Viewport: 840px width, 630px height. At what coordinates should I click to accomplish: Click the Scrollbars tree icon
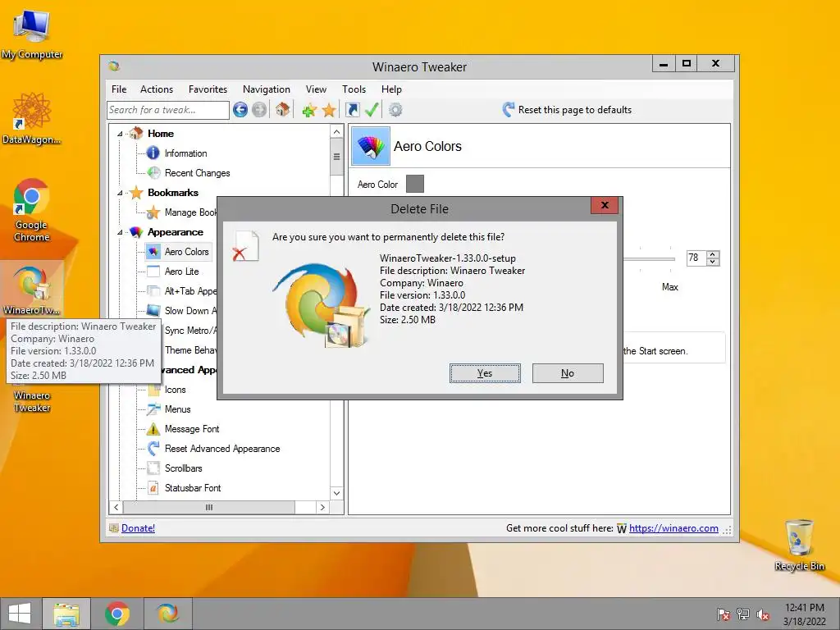153,468
